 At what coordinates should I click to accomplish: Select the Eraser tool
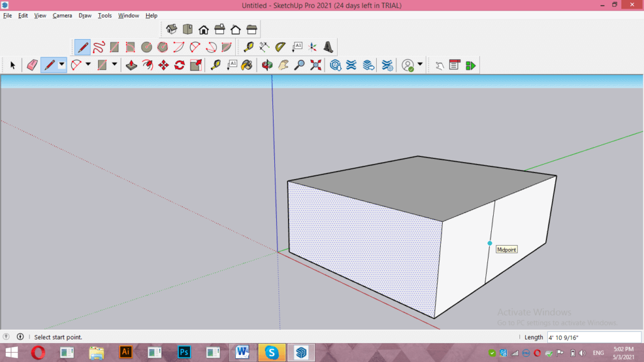click(x=32, y=65)
